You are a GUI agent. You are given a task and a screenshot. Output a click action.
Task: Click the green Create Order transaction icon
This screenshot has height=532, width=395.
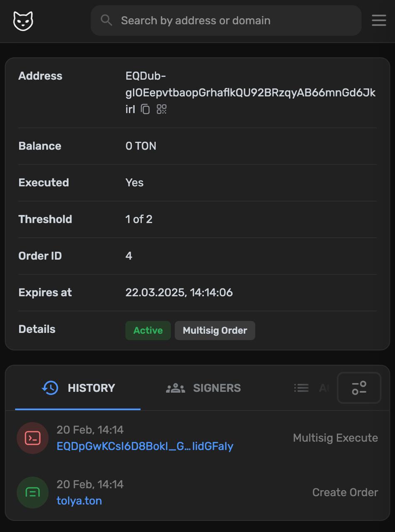coord(32,493)
